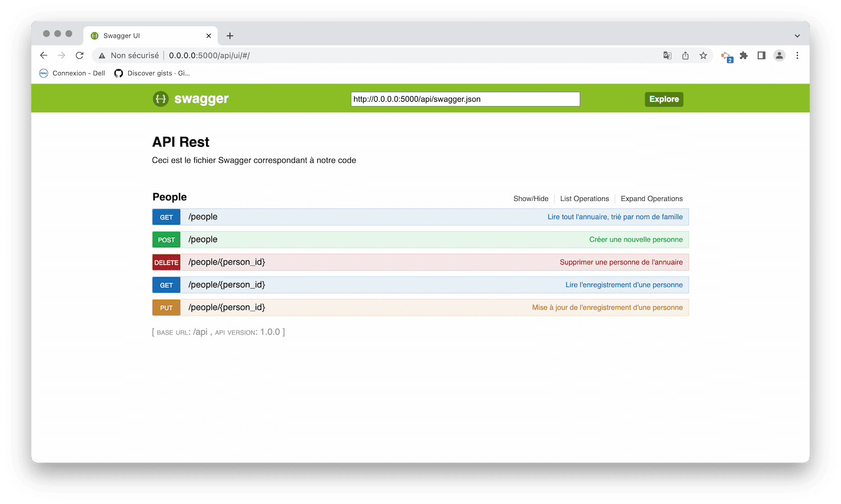This screenshot has height=504, width=841.
Task: Click the Explore button
Action: tap(664, 99)
